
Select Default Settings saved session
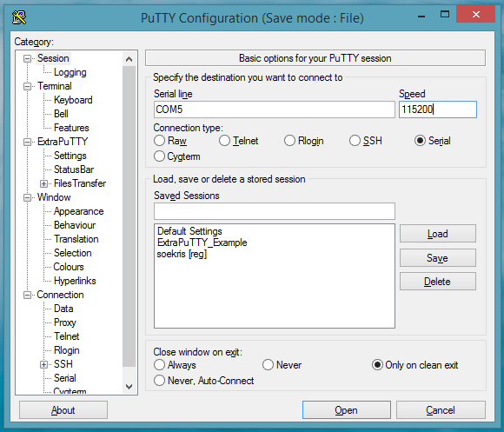coord(189,231)
